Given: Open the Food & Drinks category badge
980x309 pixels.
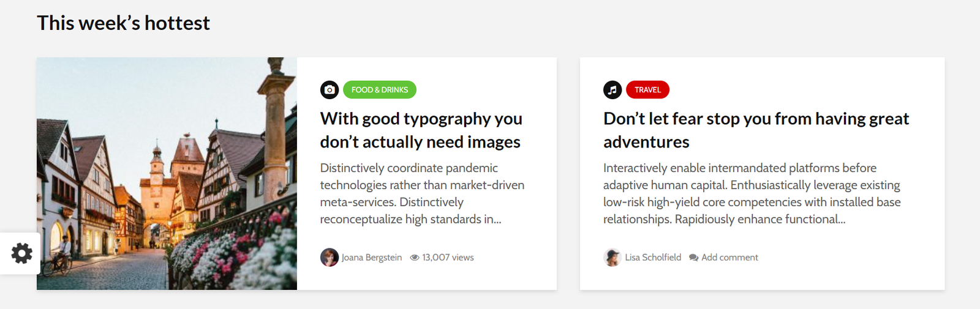Looking at the screenshot, I should point(380,90).
